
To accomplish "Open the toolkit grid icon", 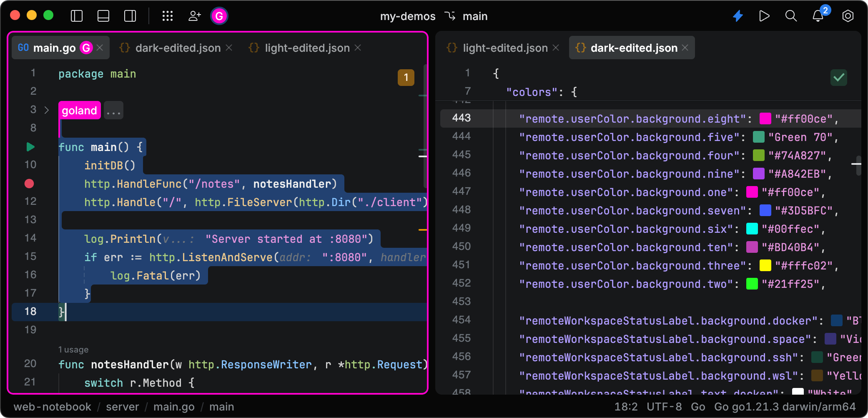I will point(168,16).
